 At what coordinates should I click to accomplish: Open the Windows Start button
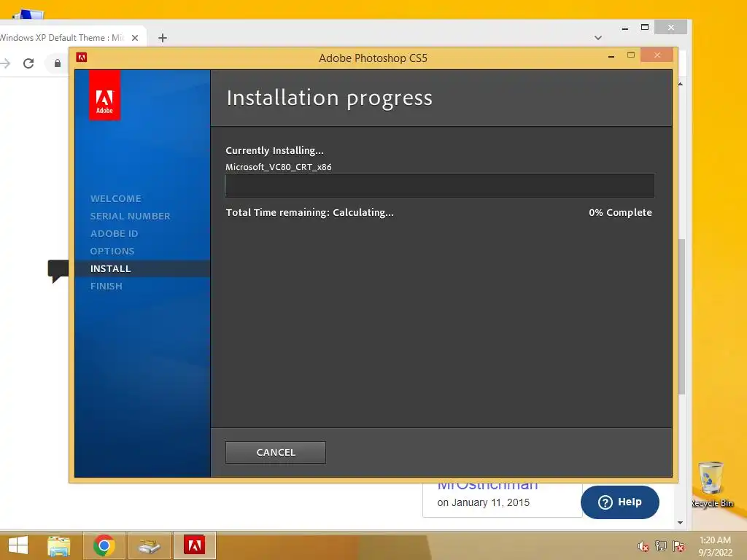coord(18,545)
